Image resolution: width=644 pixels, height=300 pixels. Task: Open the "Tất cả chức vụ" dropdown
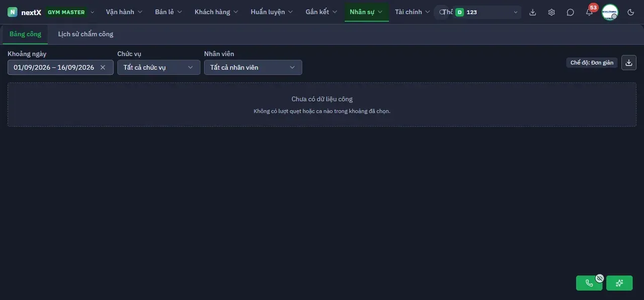pyautogui.click(x=158, y=67)
